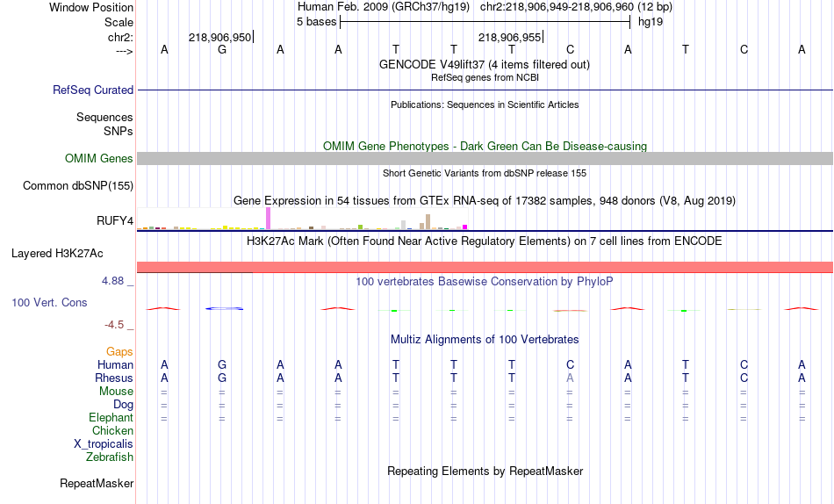834x504 pixels.
Task: Click 'Multiz Alignments of 100 Vertebrates' title
Action: [x=485, y=340]
